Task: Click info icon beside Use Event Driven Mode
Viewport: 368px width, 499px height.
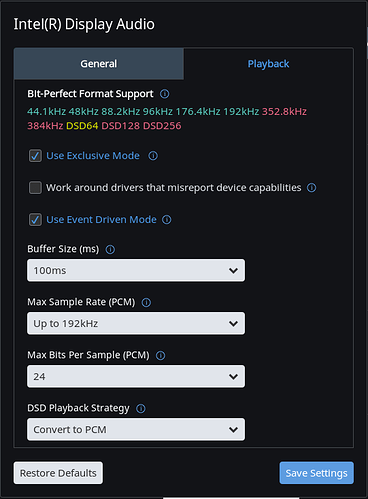Action: (x=167, y=220)
